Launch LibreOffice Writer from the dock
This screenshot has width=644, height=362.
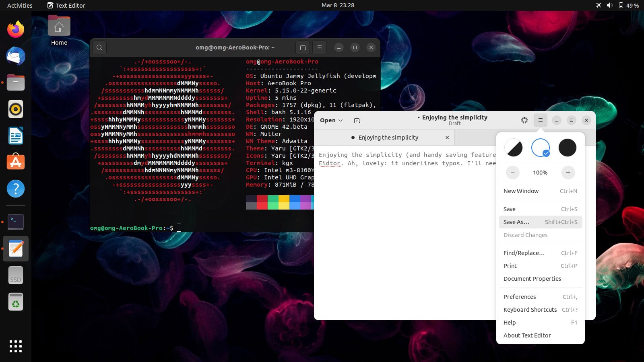point(16,136)
